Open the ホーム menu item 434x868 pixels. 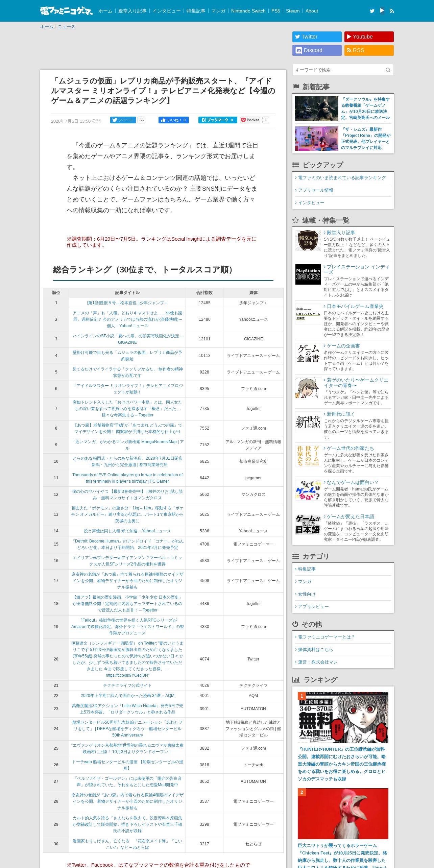click(105, 11)
